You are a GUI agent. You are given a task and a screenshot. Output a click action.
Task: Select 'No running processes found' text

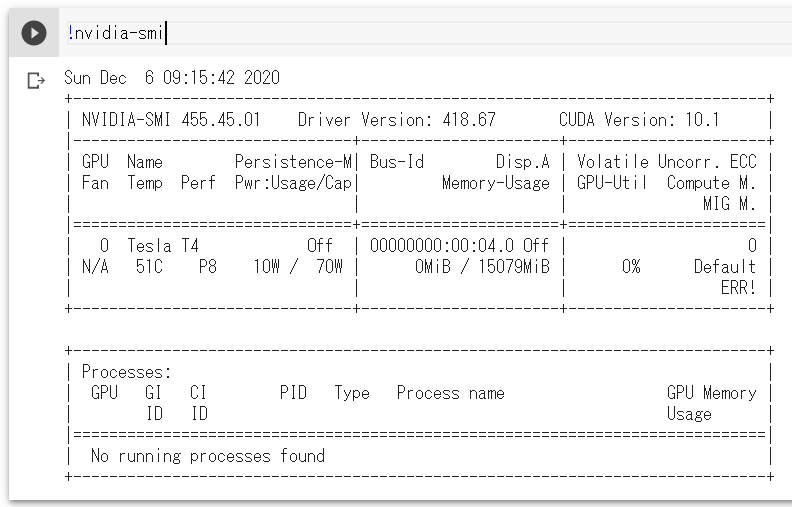[x=208, y=456]
